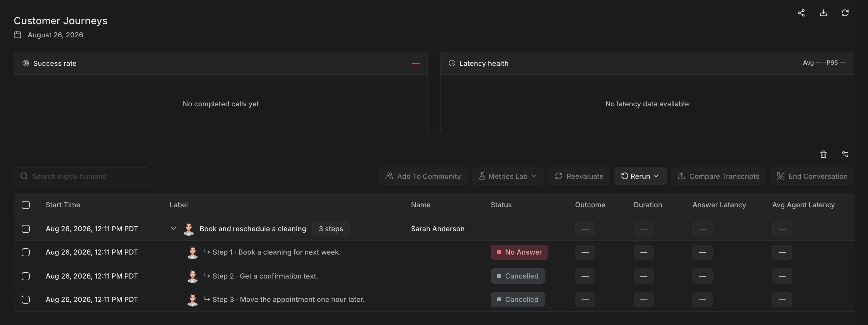Check the Step 1 row checkbox
Image resolution: width=868 pixels, height=325 pixels.
click(x=26, y=252)
